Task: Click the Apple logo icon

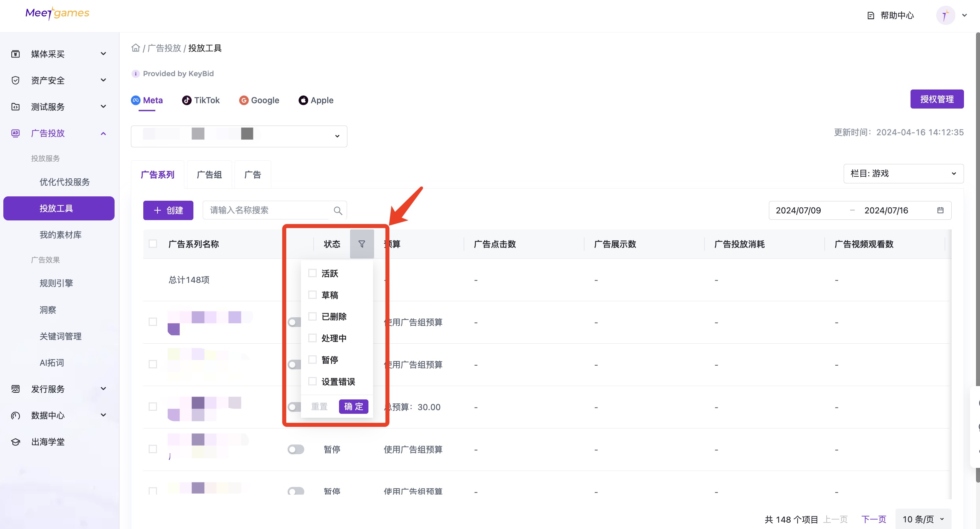Action: pyautogui.click(x=303, y=101)
